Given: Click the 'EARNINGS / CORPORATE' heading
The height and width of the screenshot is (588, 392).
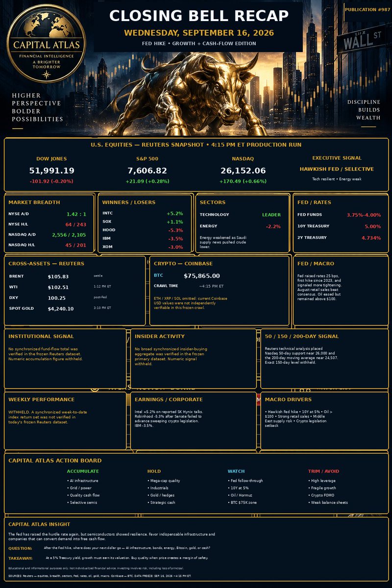Looking at the screenshot, I should 169,400.
